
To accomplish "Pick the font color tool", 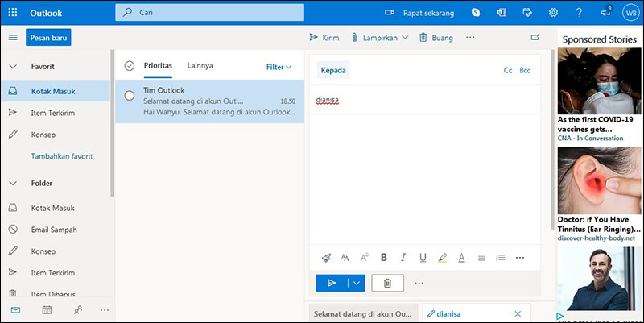I will 461,258.
